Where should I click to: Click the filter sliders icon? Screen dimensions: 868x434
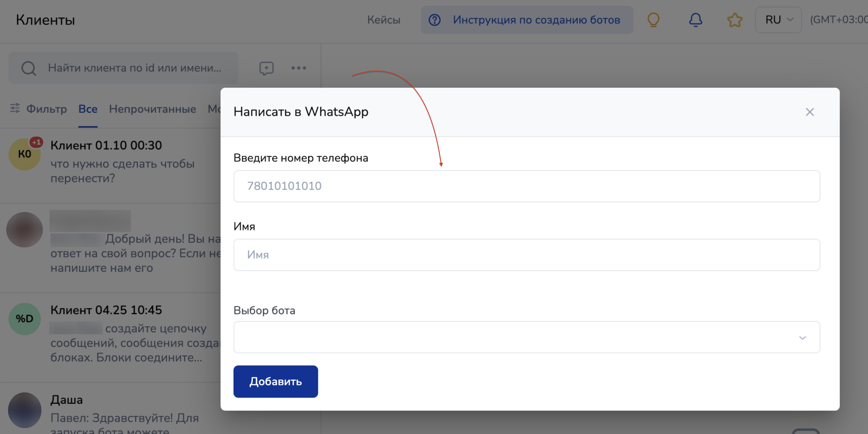[15, 108]
